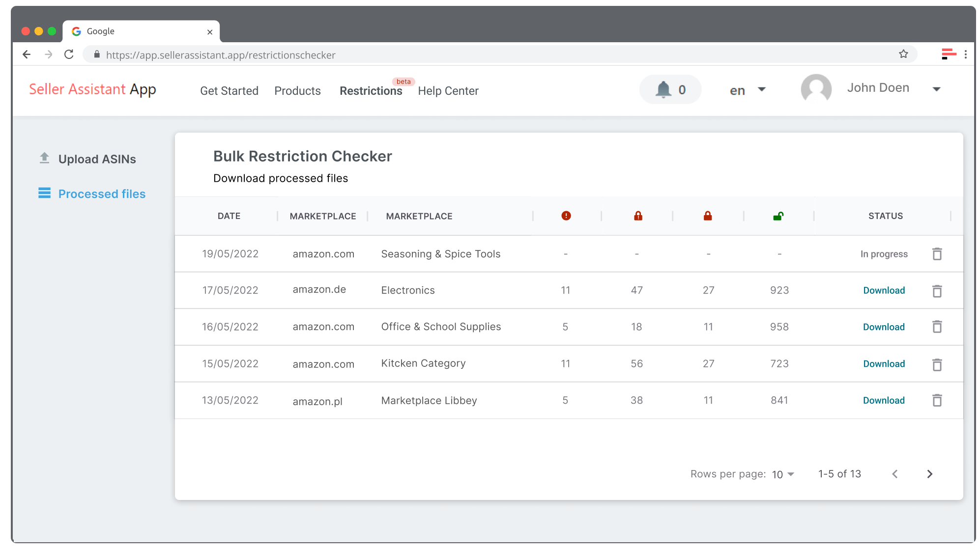The width and height of the screenshot is (980, 555).
Task: Click the green unlocked padlock column icon
Action: point(779,216)
